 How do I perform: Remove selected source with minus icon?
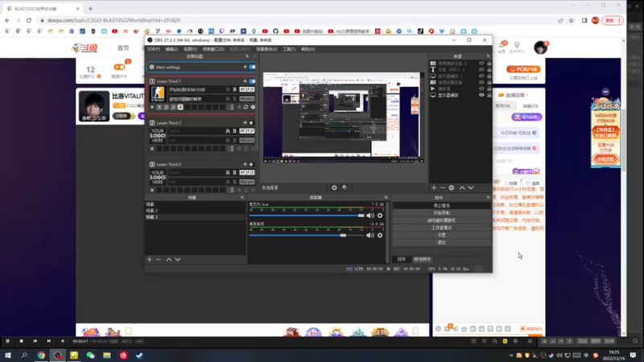[x=442, y=187]
